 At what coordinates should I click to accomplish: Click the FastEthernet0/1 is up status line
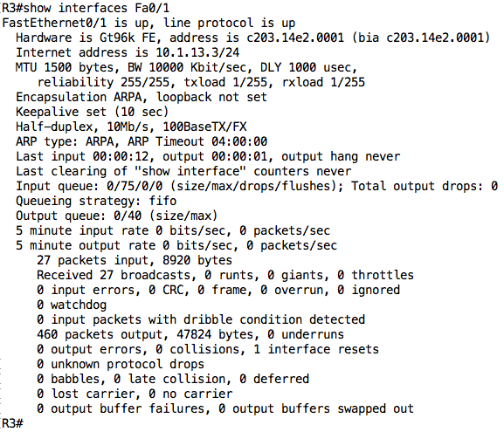click(148, 23)
